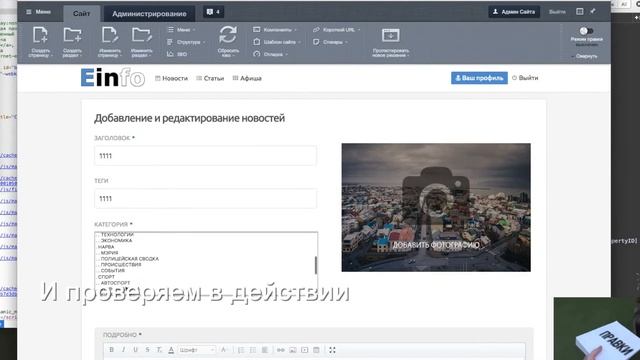Click the category list scrollbar
Image resolution: width=640 pixels, height=360 pixels.
click(x=316, y=265)
